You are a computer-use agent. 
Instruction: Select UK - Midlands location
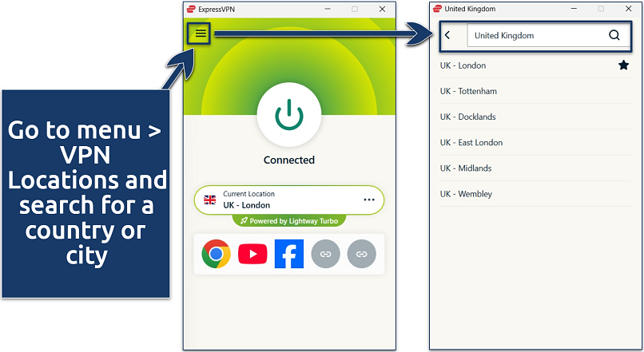[x=535, y=168]
